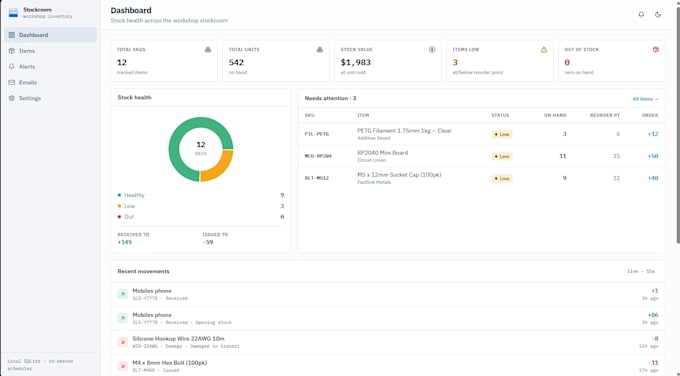
Task: Click the +50 order link for RP2040
Action: click(653, 156)
